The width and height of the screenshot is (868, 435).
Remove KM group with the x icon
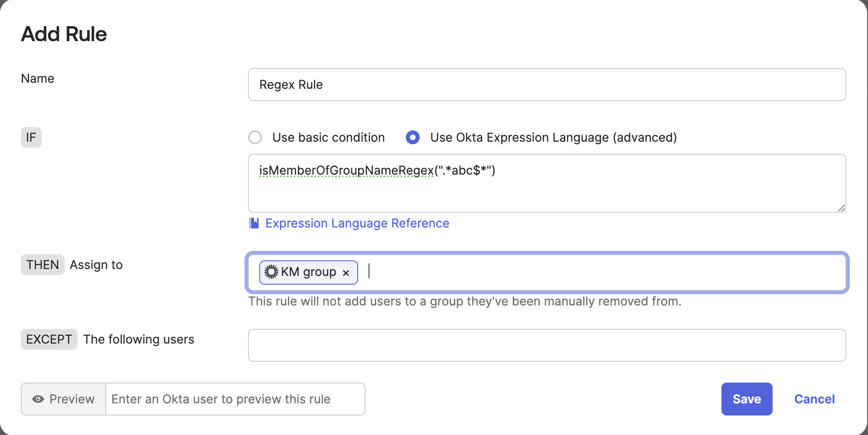point(346,273)
